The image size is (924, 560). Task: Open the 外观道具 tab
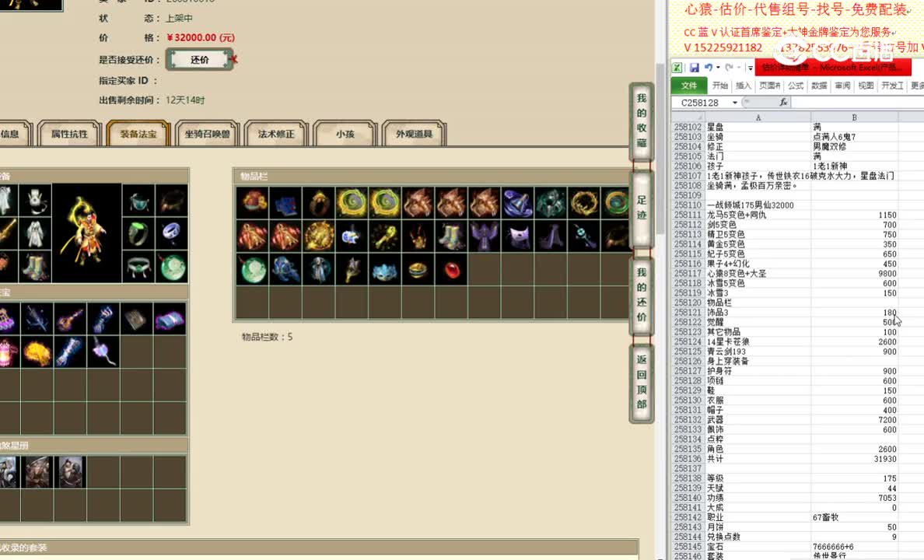(415, 134)
